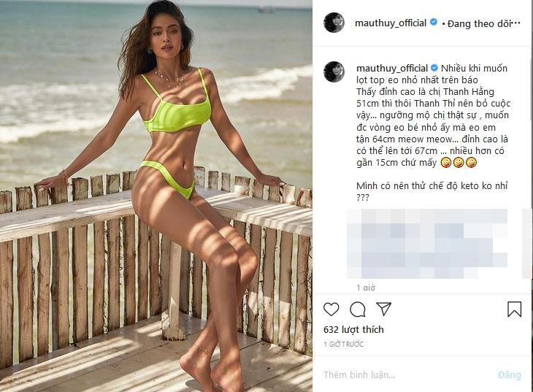Click the bikini beach photo
The image size is (533, 392).
[x=156, y=196]
